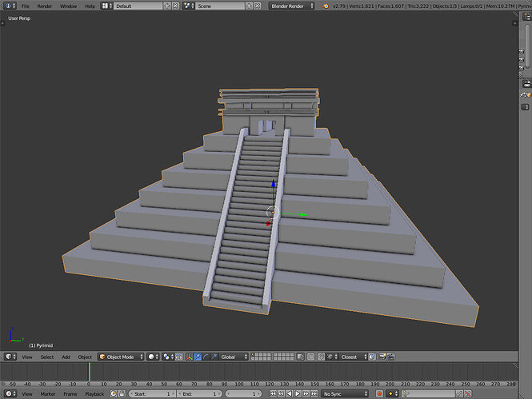Image resolution: width=532 pixels, height=399 pixels.
Task: Click the Start frame field
Action: point(152,393)
